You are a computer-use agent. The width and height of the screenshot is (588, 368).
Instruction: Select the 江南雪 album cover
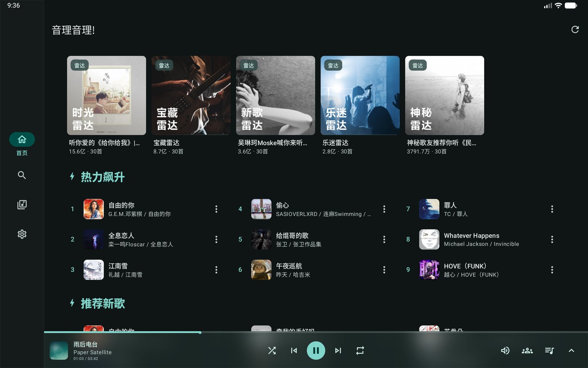point(94,269)
